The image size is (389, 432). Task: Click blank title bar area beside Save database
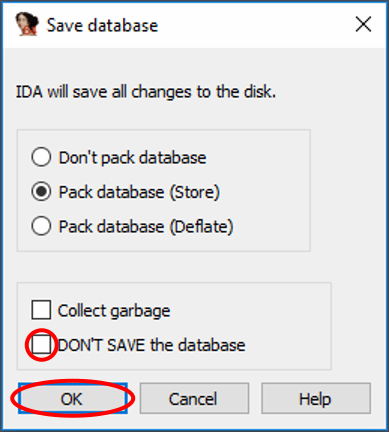[253, 25]
